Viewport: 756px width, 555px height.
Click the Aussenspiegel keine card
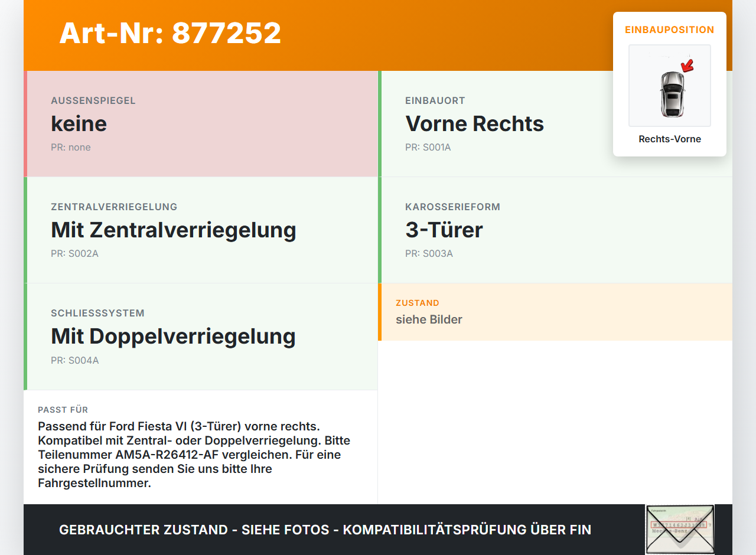pyautogui.click(x=201, y=124)
